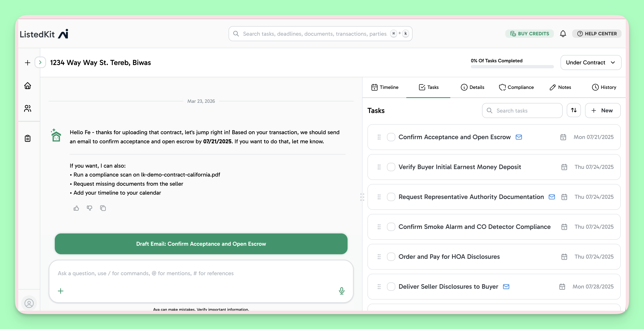644x329 pixels.
Task: Click Draft Email: Confirm Acceptance button
Action: point(201,244)
